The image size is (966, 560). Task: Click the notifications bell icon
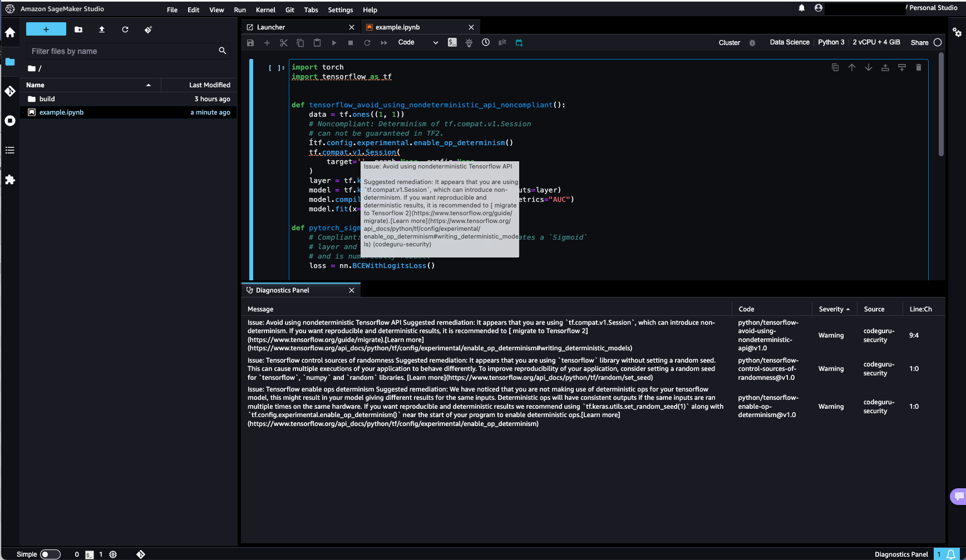point(801,8)
